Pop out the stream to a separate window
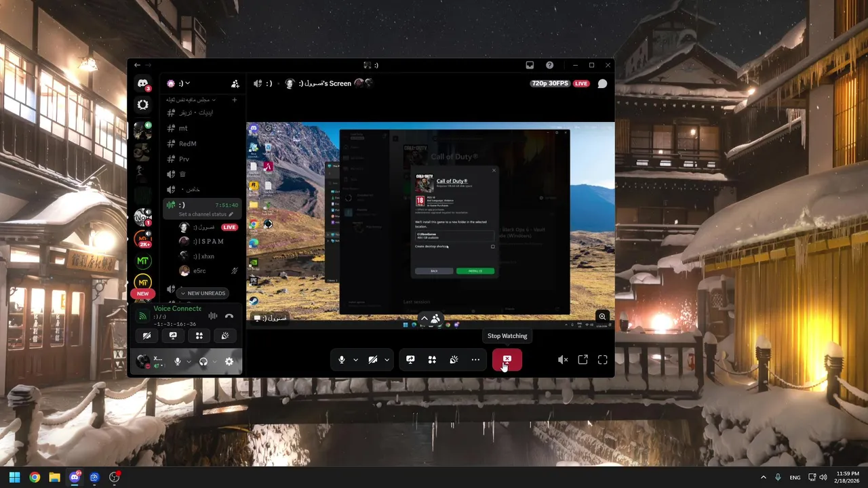The image size is (868, 488). (583, 360)
